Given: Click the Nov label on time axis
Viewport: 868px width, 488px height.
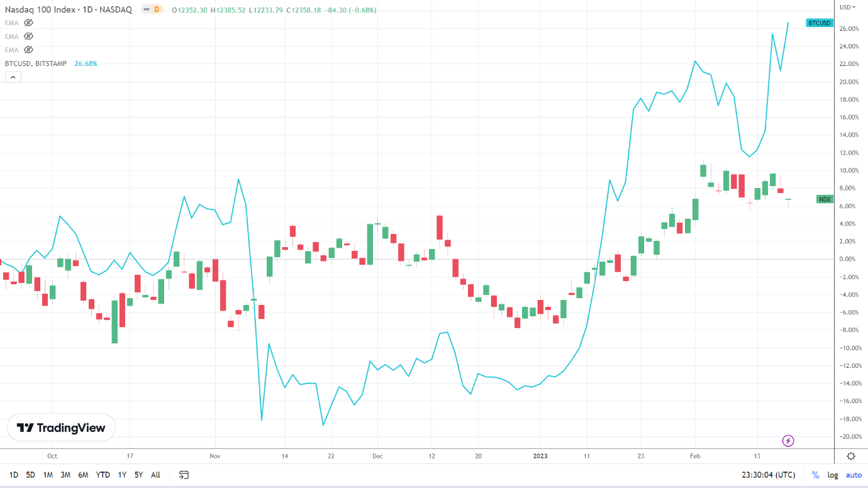Looking at the screenshot, I should (x=215, y=456).
